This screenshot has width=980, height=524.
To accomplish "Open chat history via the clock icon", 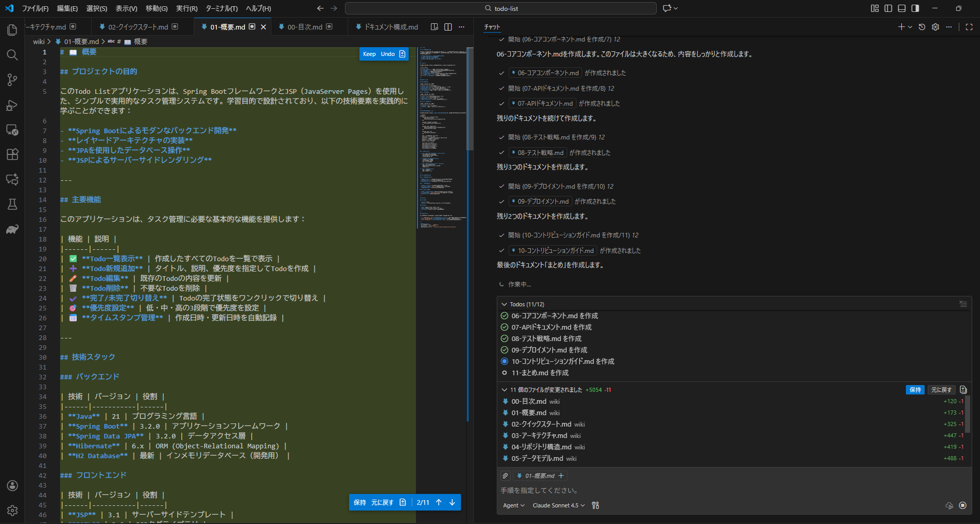I will point(921,27).
